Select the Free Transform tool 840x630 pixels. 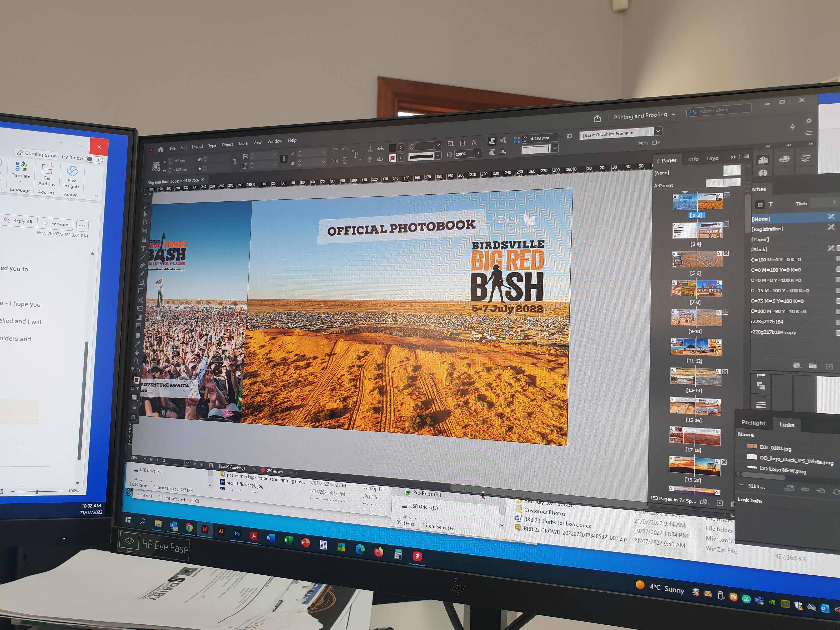pyautogui.click(x=140, y=309)
